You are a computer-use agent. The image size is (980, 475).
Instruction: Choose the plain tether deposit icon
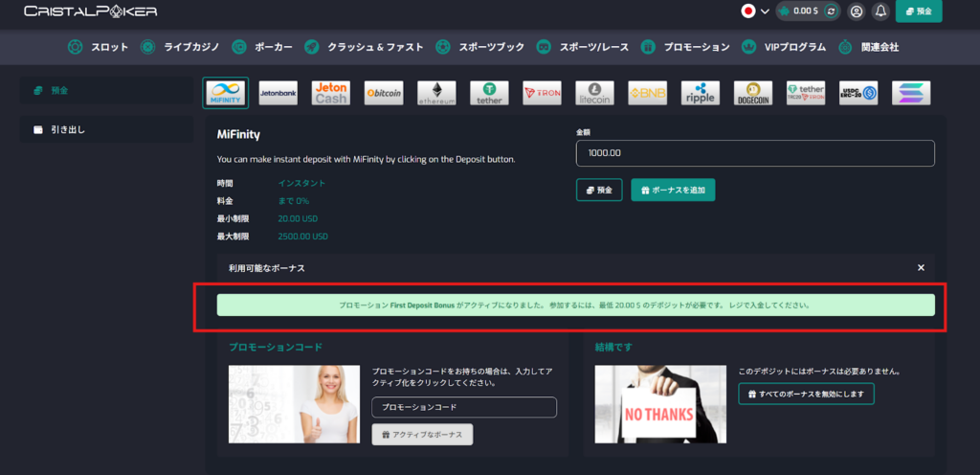pos(489,93)
